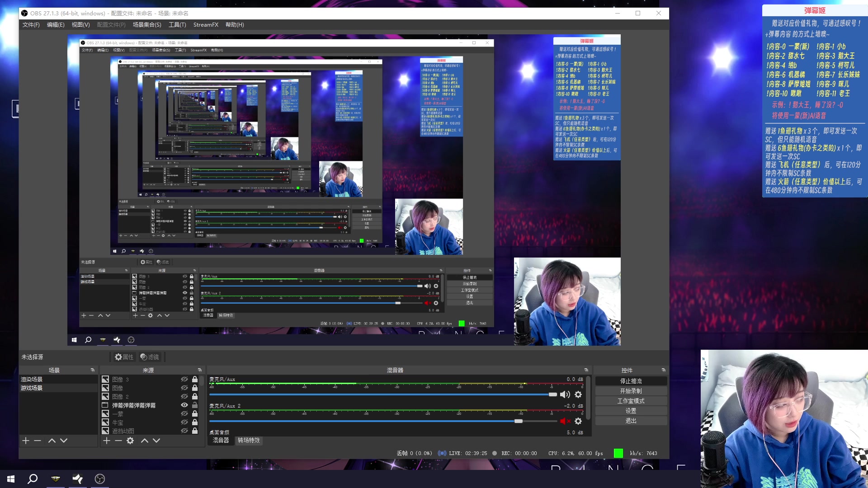Image resolution: width=868 pixels, height=488 pixels.
Task: Open source properties gear in sources toolbar
Action: 130,441
